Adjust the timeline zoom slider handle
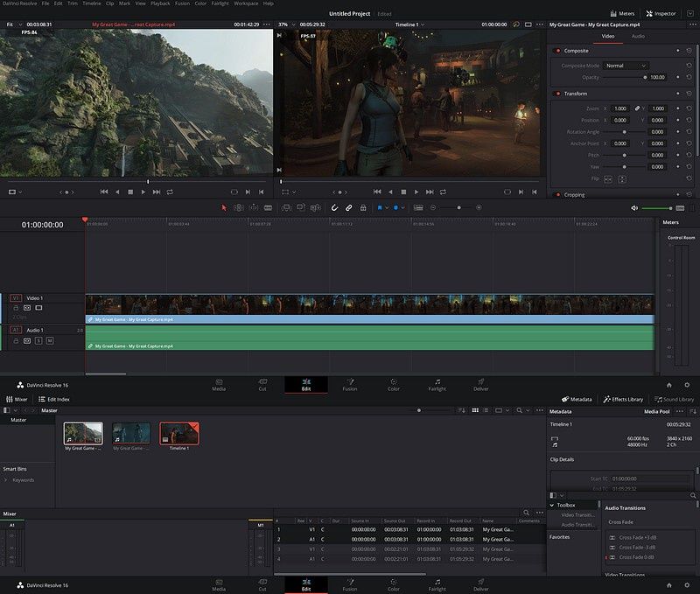This screenshot has height=594, width=700. 458,208
